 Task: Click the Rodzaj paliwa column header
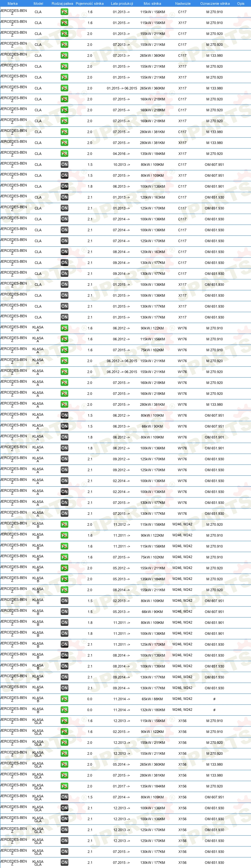(x=62, y=4)
